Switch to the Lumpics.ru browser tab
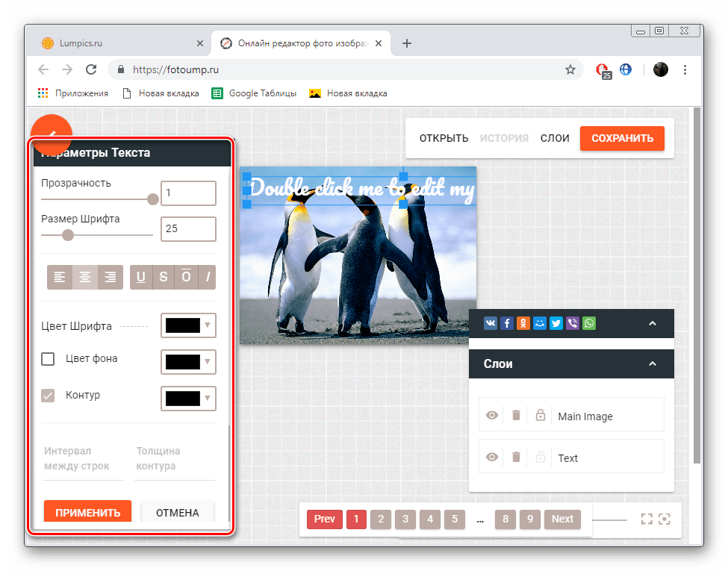Screen dimensions: 728x571 coord(119,43)
